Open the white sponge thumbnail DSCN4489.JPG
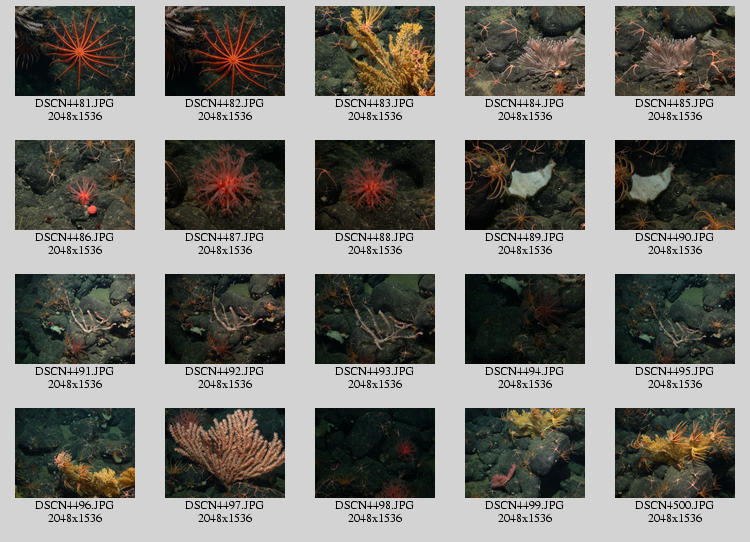 coord(525,185)
